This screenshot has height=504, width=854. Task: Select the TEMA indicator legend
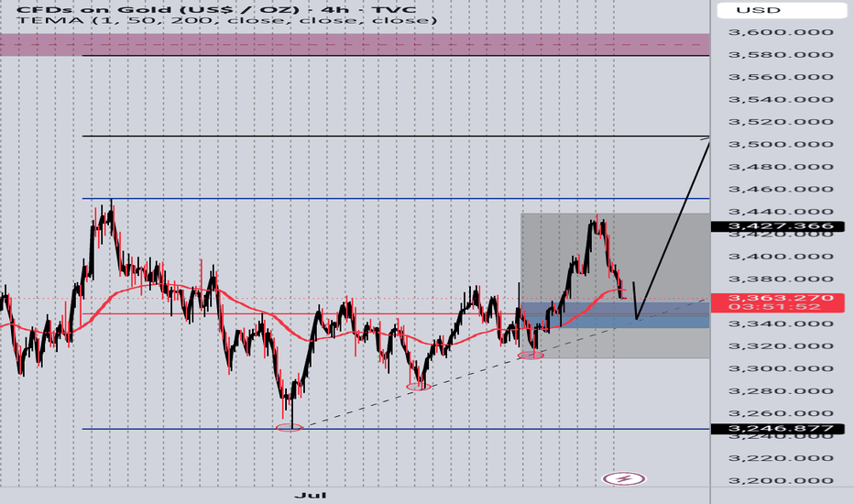coord(226,20)
